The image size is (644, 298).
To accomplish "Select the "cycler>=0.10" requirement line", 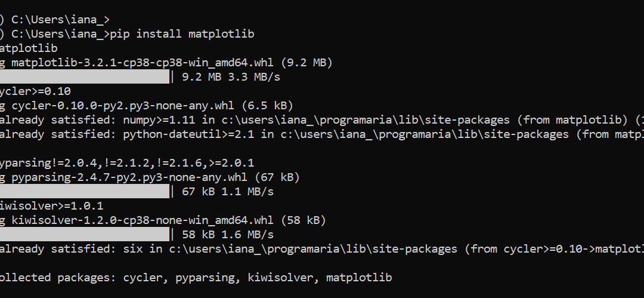I will coord(35,91).
